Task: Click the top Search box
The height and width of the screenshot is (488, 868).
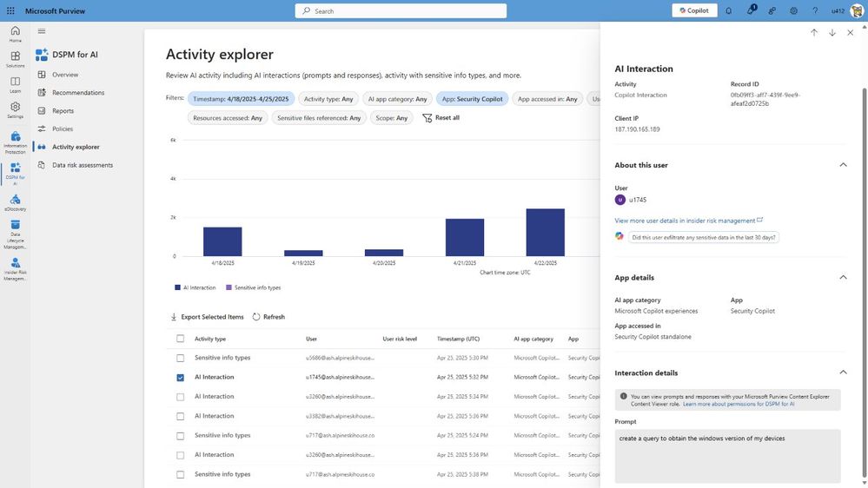Action: coord(401,11)
